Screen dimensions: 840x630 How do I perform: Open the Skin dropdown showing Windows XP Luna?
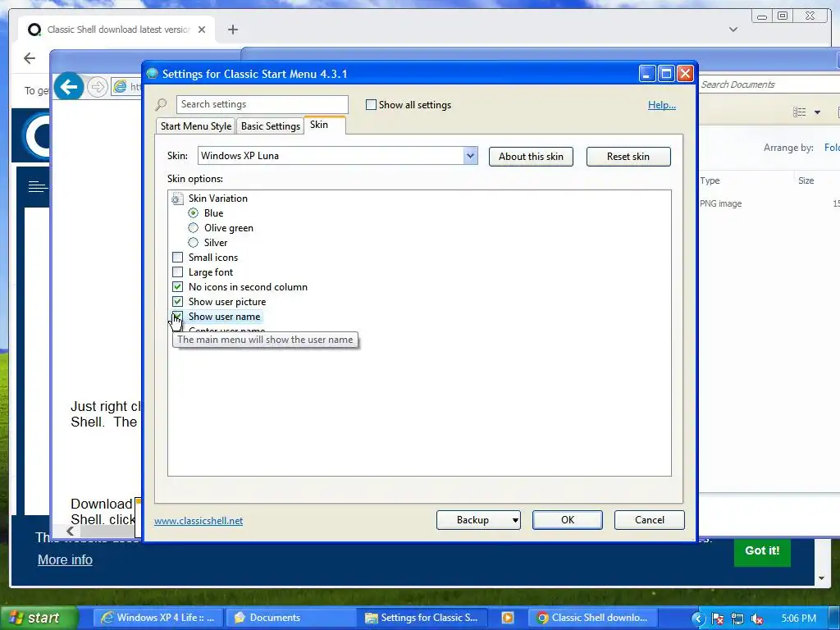[x=470, y=156]
